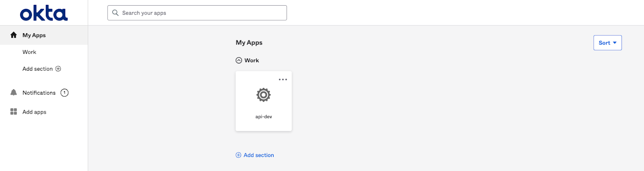Image resolution: width=644 pixels, height=171 pixels.
Task: Click the home icon beside My Apps
Action: click(14, 35)
